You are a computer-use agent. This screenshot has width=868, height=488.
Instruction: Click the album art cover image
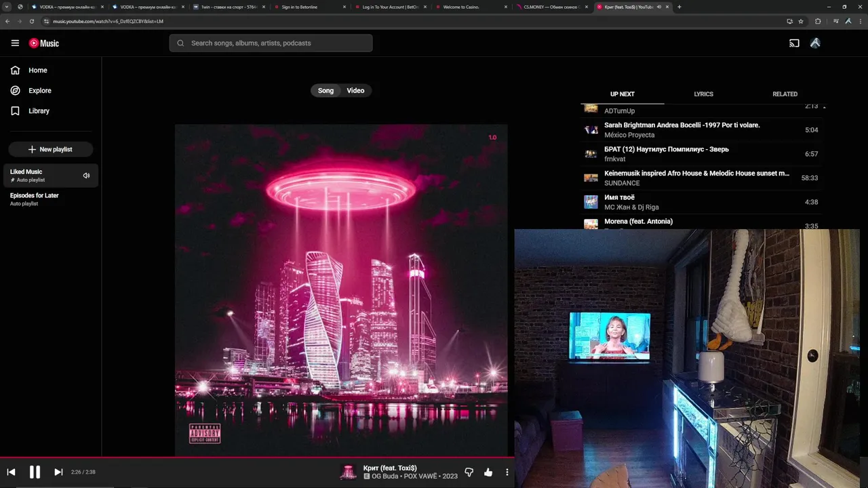click(x=341, y=290)
